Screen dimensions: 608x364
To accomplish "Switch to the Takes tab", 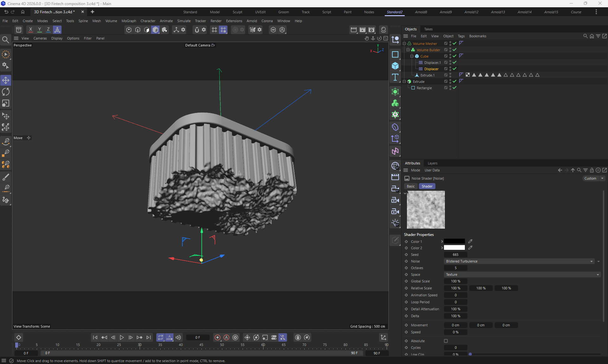I will [428, 29].
